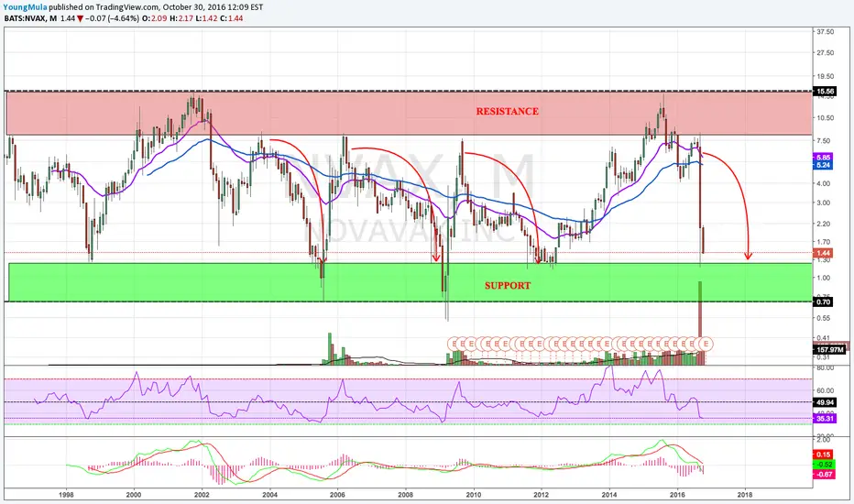Click the 0.70 support price tag
Image resolution: width=854 pixels, height=504 pixels.
pyautogui.click(x=823, y=301)
